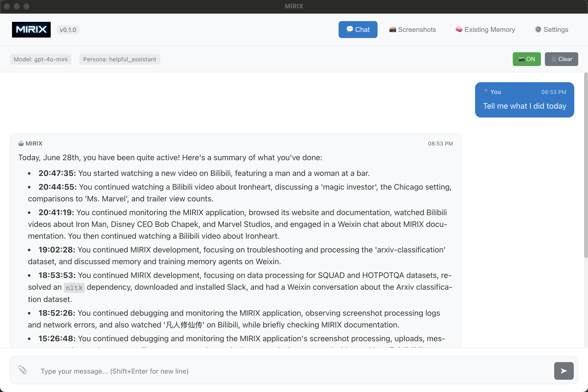Click the chat bubble icon on Chat button
The width and height of the screenshot is (588, 392).
pyautogui.click(x=350, y=29)
